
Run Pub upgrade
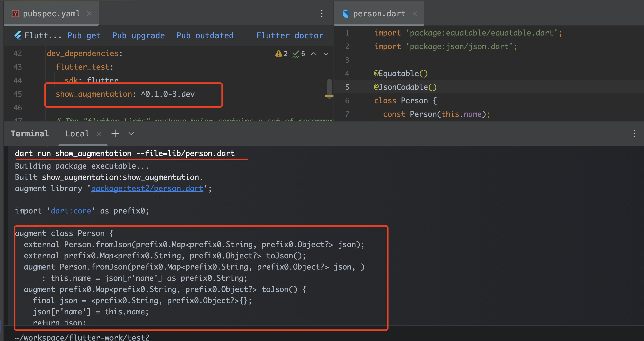click(138, 36)
